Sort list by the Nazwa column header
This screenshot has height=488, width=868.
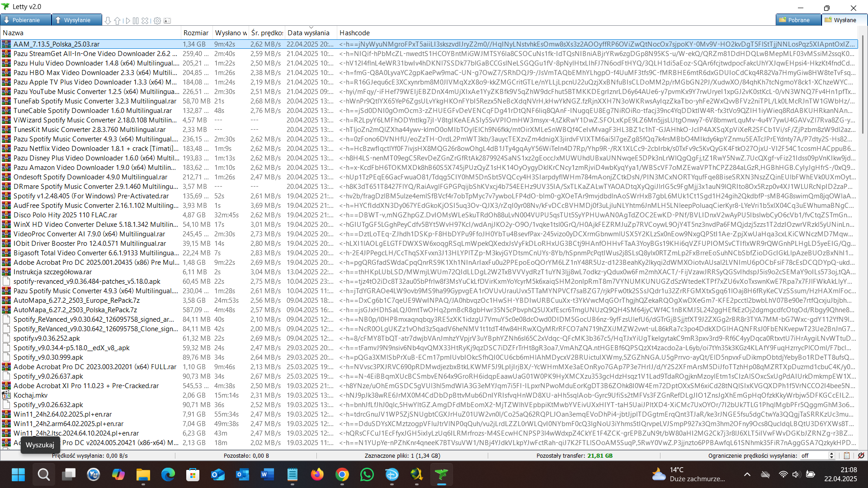[90, 33]
